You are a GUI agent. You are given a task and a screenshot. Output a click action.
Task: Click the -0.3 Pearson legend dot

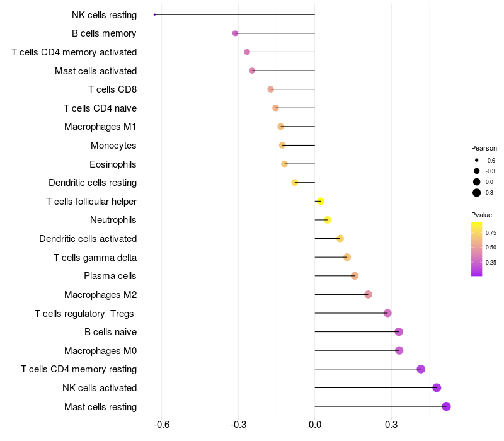[x=477, y=171]
